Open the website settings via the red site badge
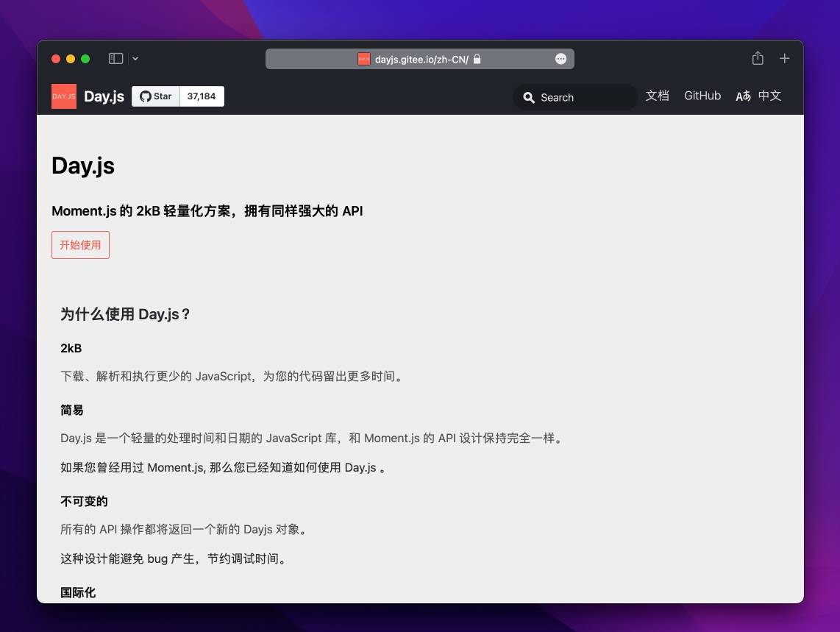This screenshot has width=840, height=632. coord(363,59)
